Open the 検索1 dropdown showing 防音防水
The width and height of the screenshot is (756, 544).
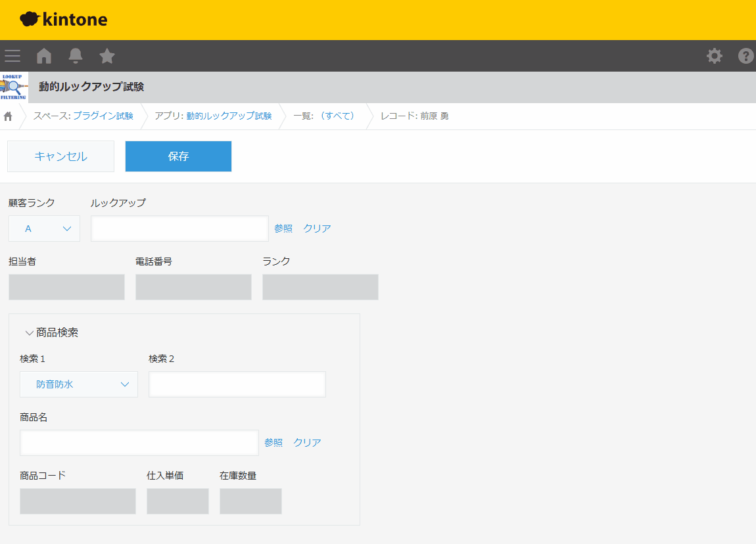79,384
